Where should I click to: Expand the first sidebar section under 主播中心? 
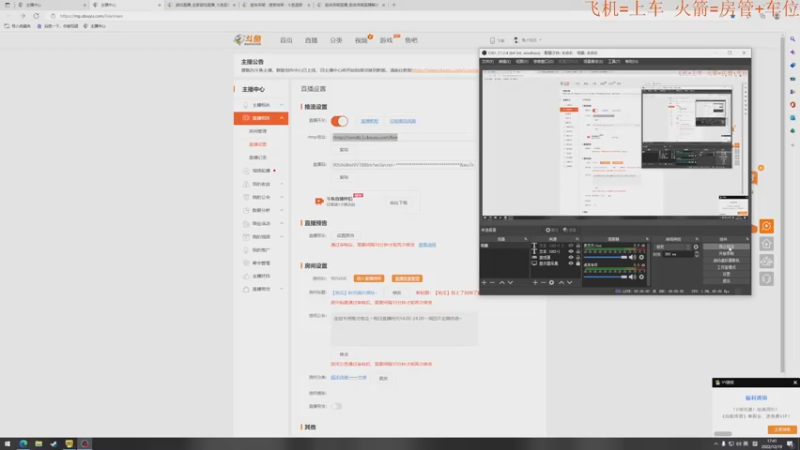(282, 105)
